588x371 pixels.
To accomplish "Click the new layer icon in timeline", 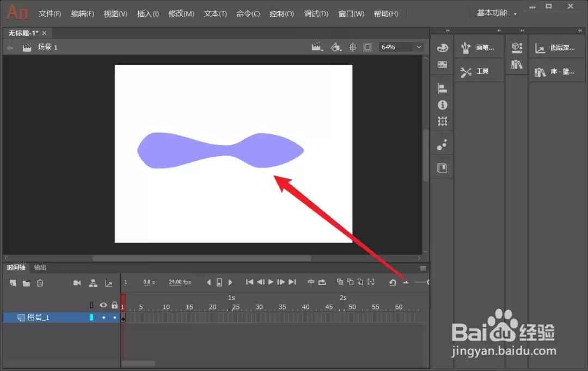I will point(13,283).
